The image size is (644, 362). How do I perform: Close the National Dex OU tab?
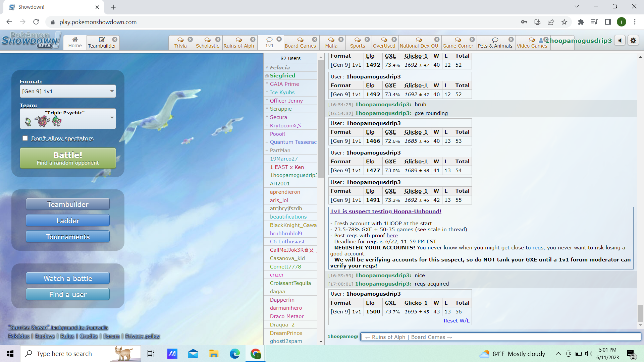pyautogui.click(x=437, y=39)
